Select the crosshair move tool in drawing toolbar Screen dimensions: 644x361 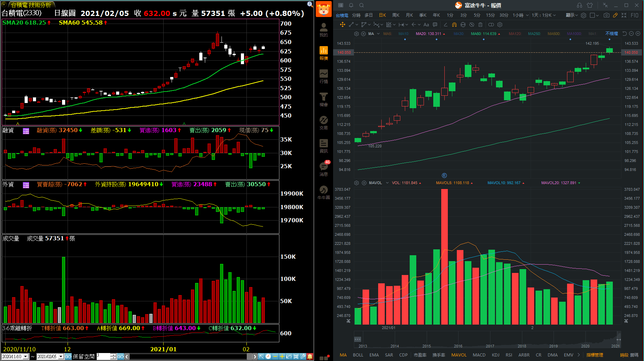342,25
